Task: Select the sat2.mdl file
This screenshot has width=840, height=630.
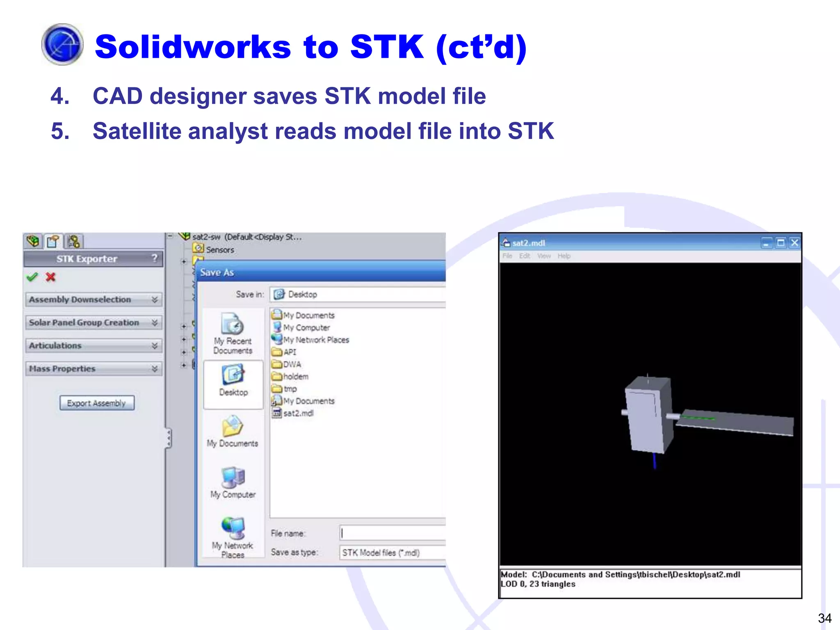Action: point(293,413)
